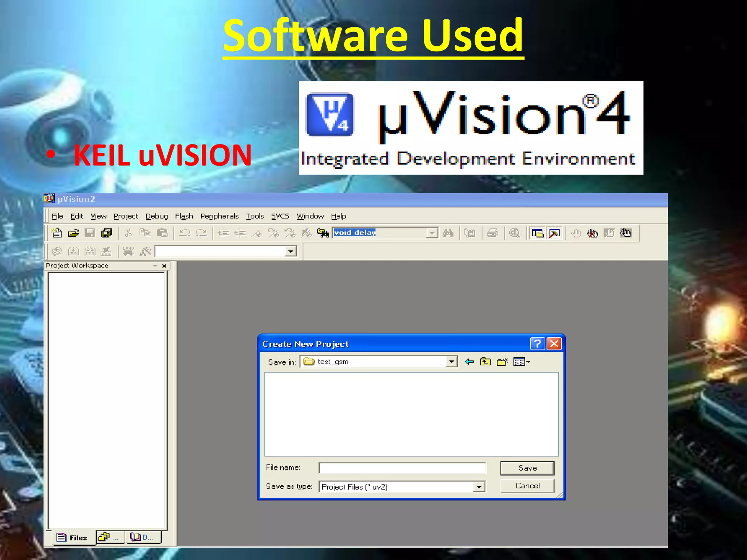The image size is (747, 560).
Task: Open the Project menu
Action: [126, 216]
